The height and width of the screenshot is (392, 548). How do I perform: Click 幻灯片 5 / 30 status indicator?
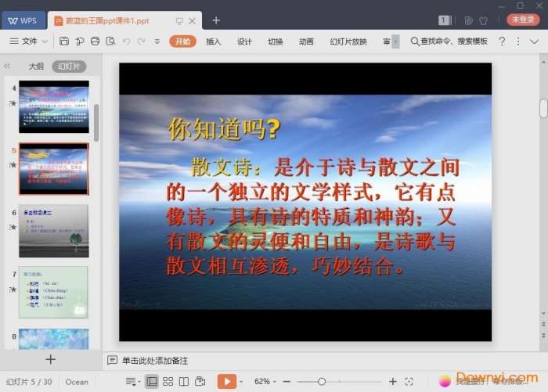tap(30, 382)
